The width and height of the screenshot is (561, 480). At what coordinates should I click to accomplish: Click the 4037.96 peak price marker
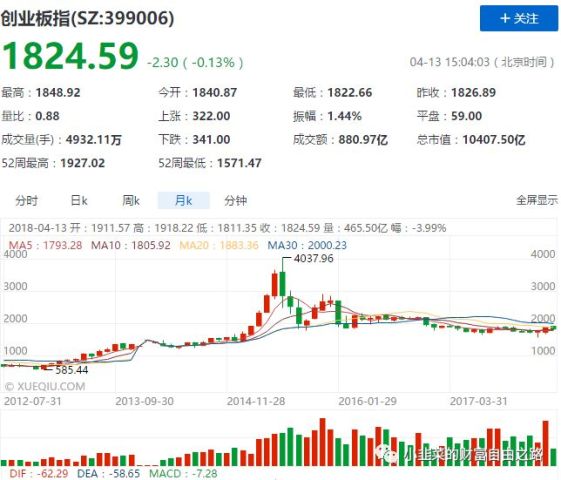313,259
